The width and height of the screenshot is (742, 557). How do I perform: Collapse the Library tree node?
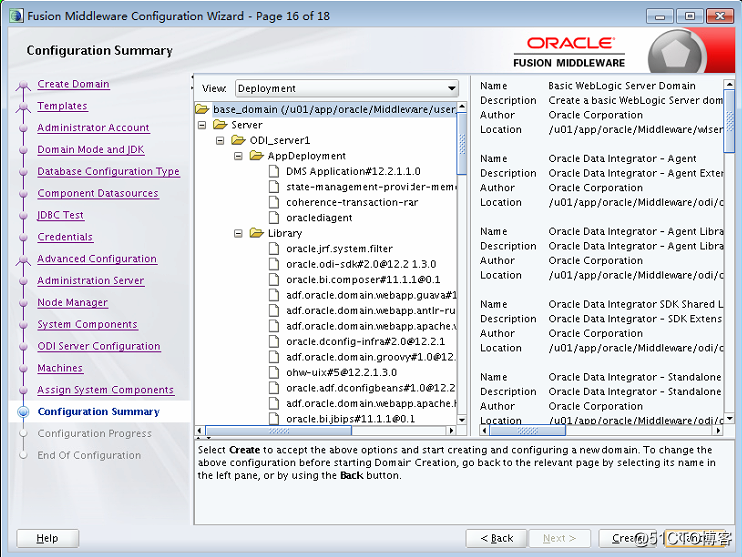coord(238,233)
